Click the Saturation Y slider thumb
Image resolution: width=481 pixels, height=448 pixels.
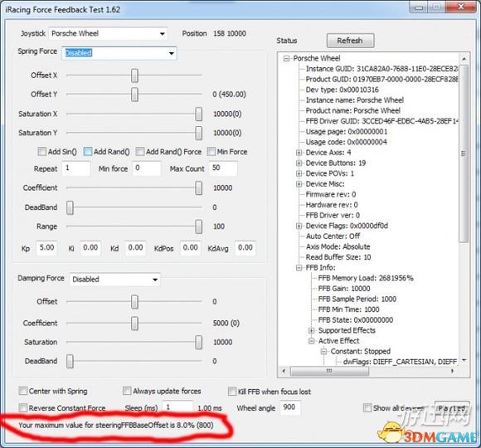click(199, 134)
